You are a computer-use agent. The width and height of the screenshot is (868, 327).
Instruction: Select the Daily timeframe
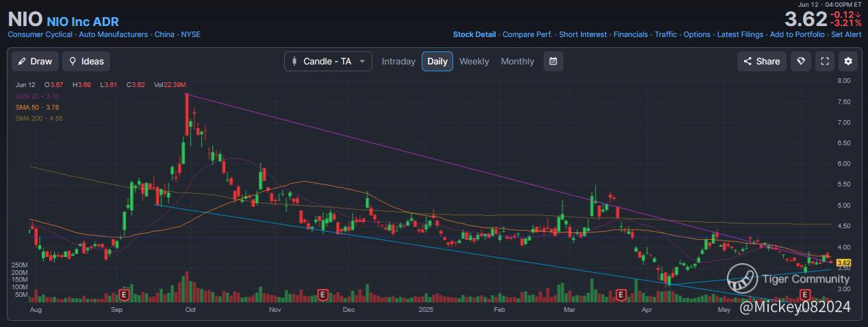click(437, 61)
